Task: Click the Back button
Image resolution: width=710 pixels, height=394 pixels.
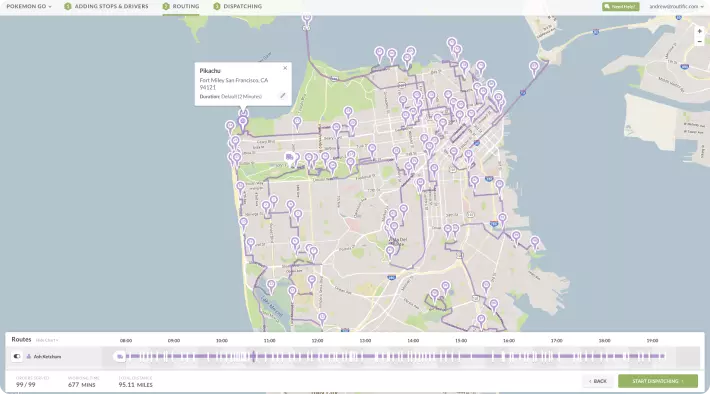Action: 598,381
